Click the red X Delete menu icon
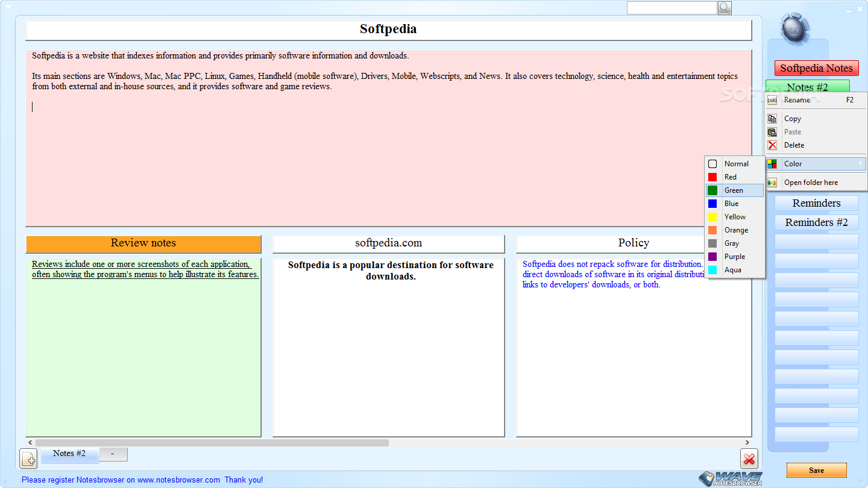This screenshot has width=868, height=488. point(772,145)
